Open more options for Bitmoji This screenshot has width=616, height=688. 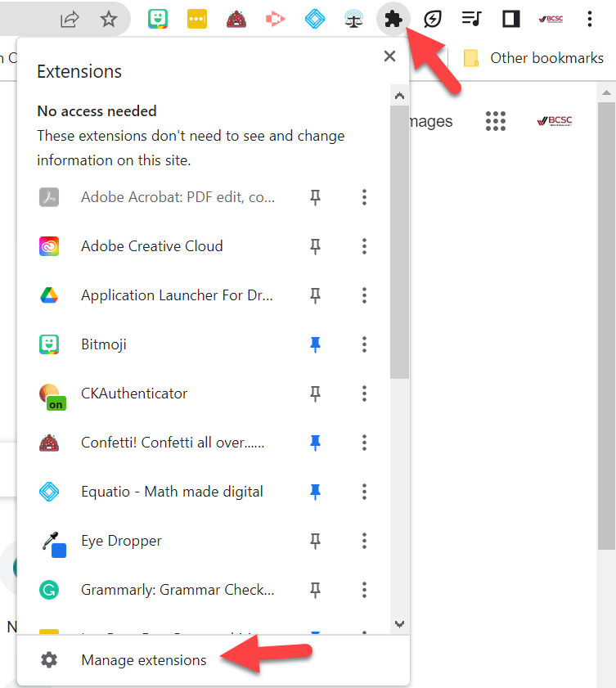(x=364, y=345)
